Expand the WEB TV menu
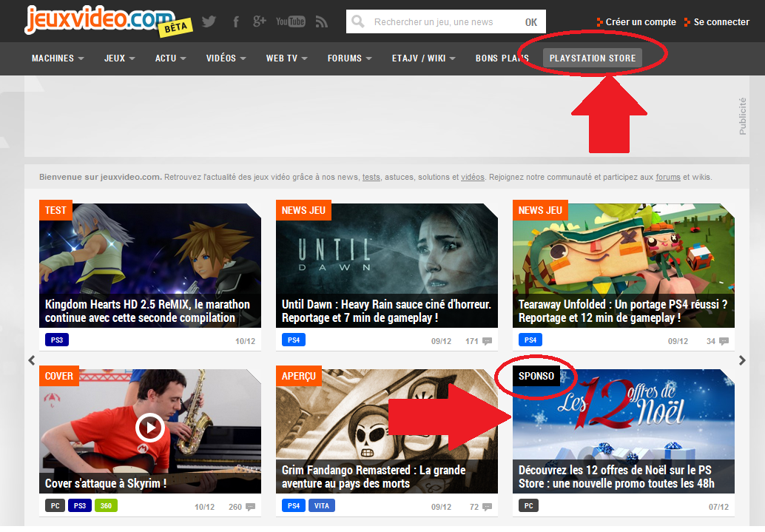This screenshot has width=765, height=532. [286, 58]
